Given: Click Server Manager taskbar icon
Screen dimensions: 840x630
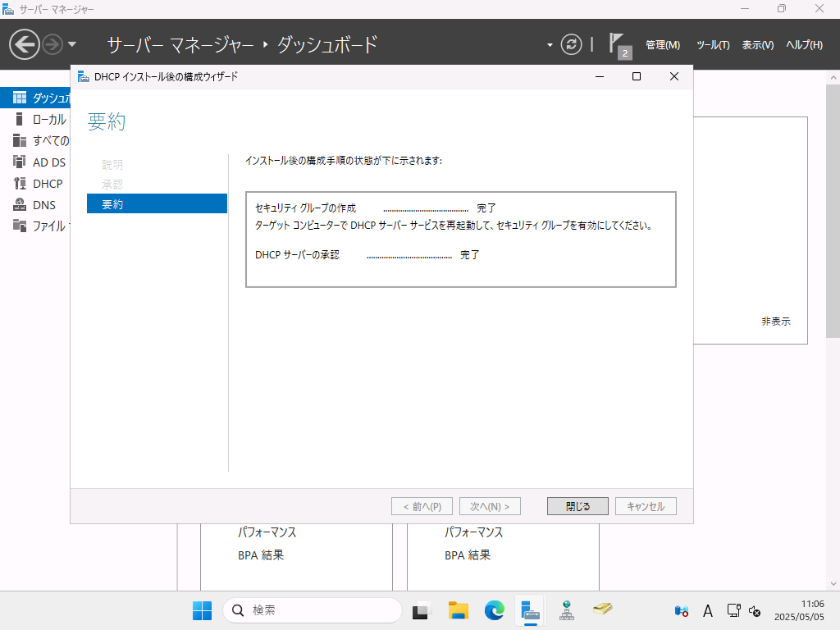Looking at the screenshot, I should (531, 610).
